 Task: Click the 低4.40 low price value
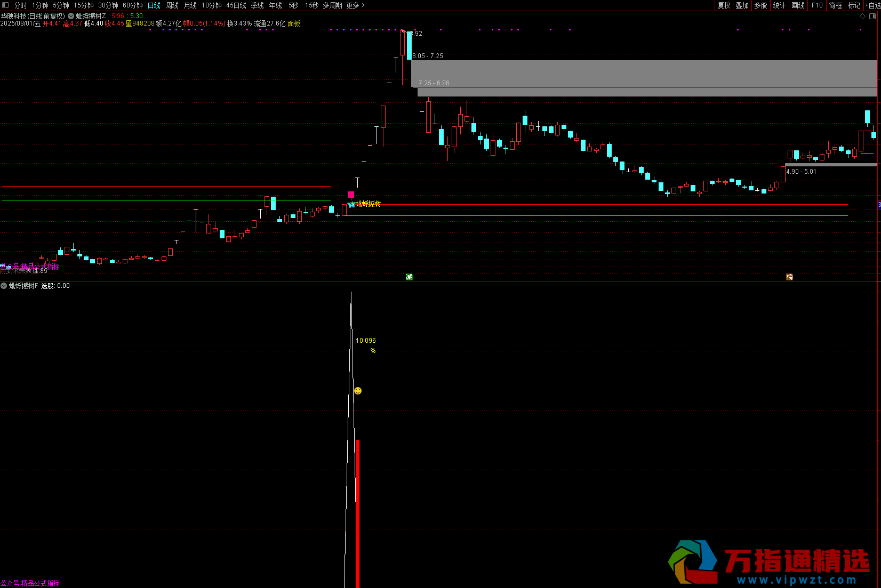(94, 23)
